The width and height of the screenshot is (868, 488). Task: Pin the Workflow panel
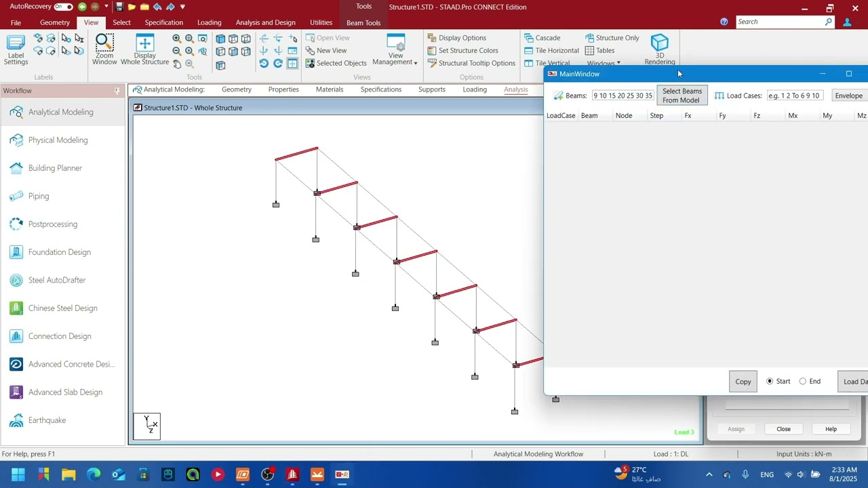tap(117, 91)
